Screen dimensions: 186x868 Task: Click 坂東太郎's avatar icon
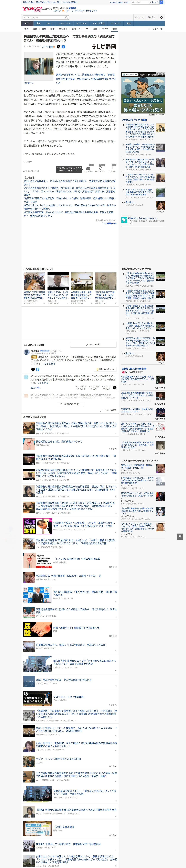(26, 352)
